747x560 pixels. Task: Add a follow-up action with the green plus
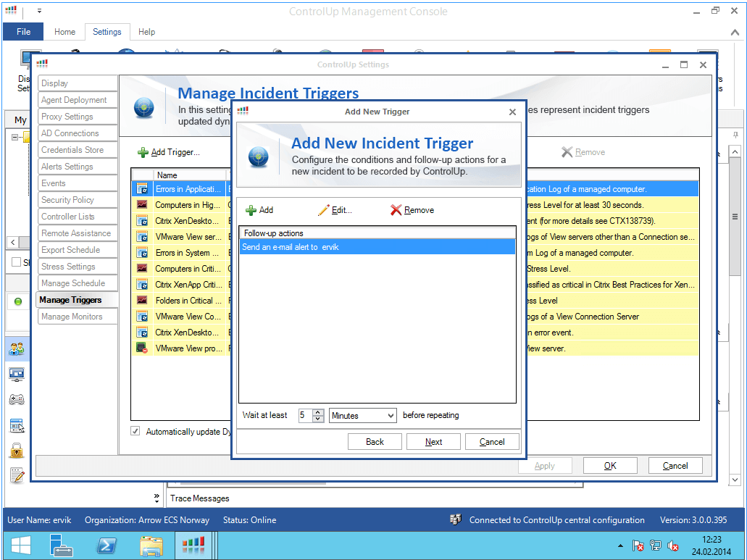pyautogui.click(x=251, y=210)
